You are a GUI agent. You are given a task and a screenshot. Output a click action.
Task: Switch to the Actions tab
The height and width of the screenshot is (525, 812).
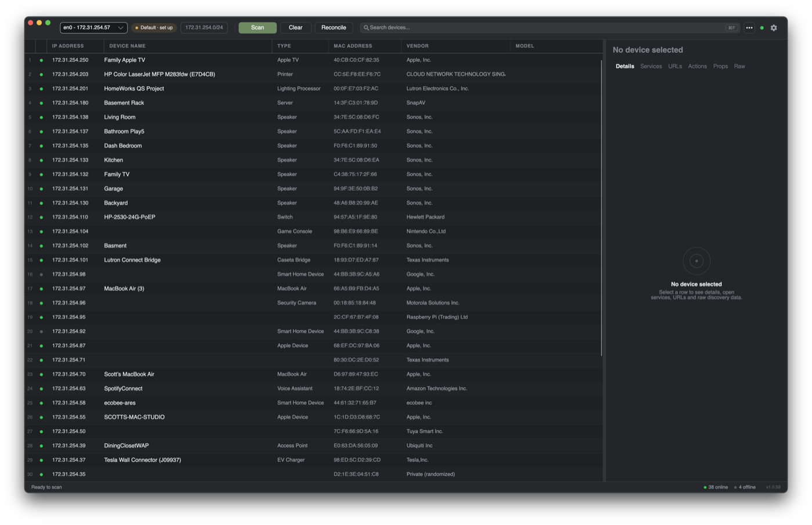coord(697,66)
